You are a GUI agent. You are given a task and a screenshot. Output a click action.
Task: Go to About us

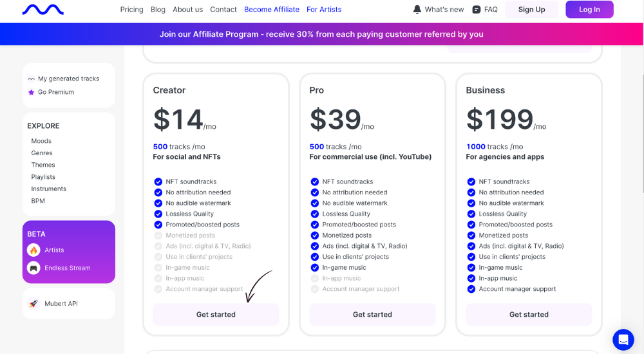point(187,10)
